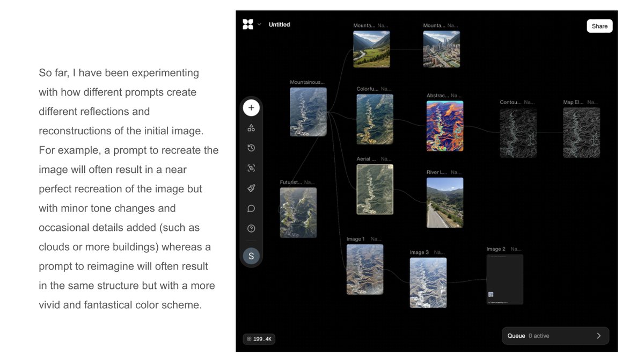Select the Image 1 node thumbnail
Screen dimensions: 644x363
point(365,270)
